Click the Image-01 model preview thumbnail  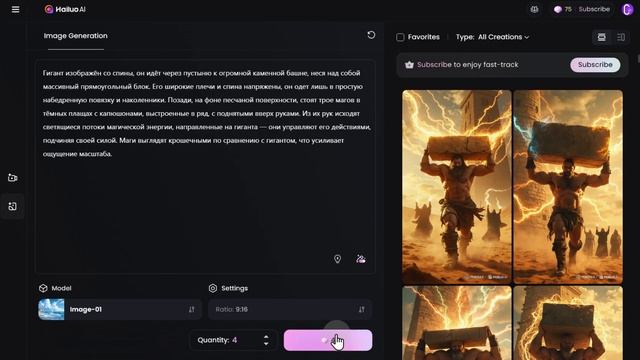51,309
